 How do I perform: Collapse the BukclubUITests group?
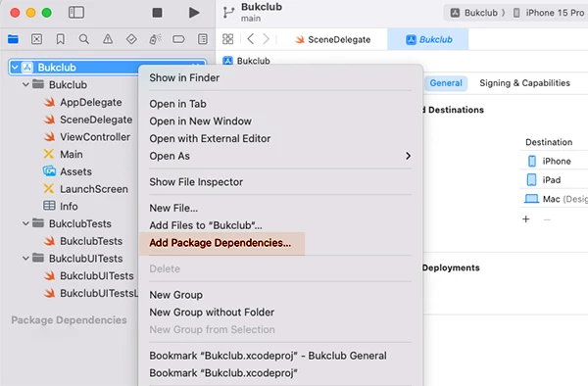click(25, 259)
